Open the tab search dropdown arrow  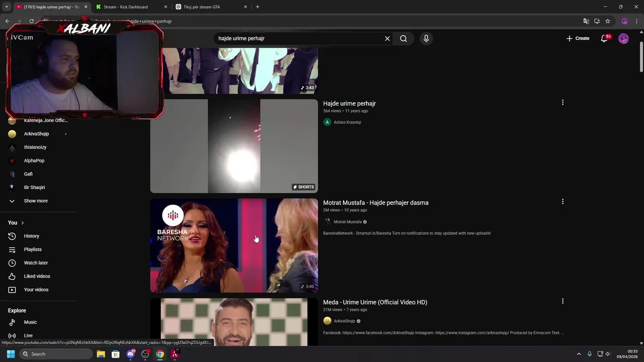[x=7, y=7]
